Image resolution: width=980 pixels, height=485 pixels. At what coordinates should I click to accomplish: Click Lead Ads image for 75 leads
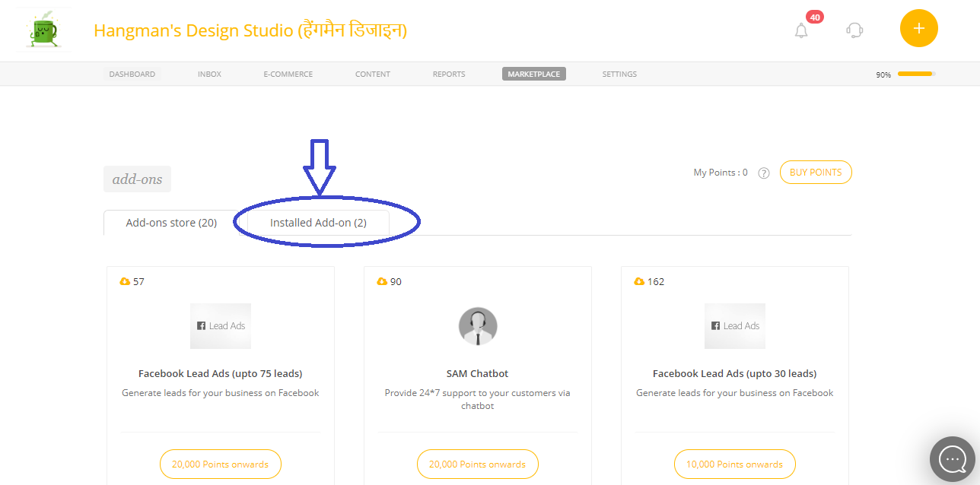pos(221,326)
